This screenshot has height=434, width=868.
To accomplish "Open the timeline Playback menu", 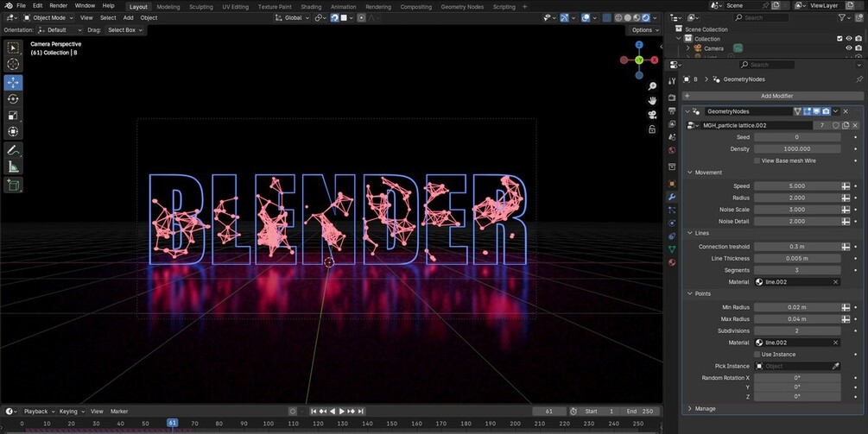I will pos(39,412).
